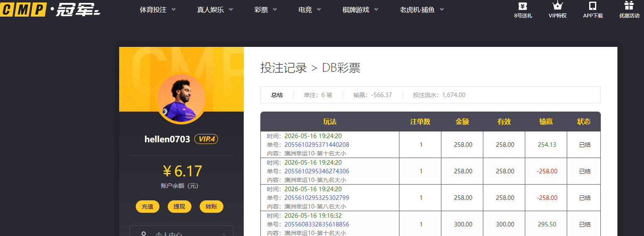Open the 棋牌游戏 menu
The image size is (644, 236).
click(x=356, y=10)
